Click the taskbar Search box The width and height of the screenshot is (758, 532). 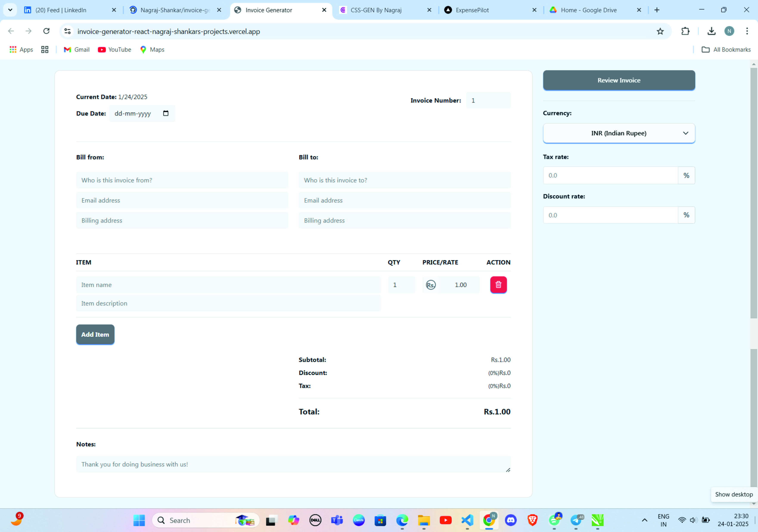(x=206, y=520)
